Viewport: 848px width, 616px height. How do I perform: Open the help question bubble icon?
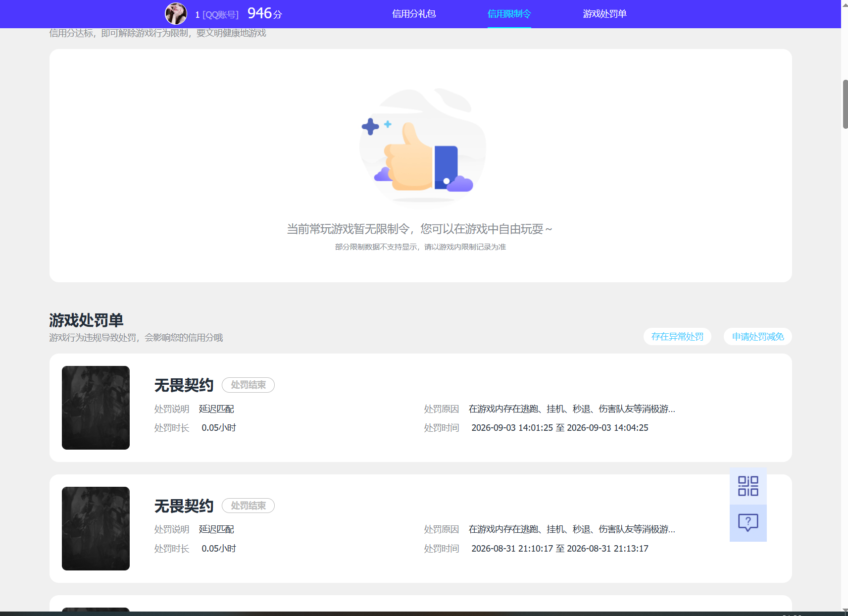point(748,523)
